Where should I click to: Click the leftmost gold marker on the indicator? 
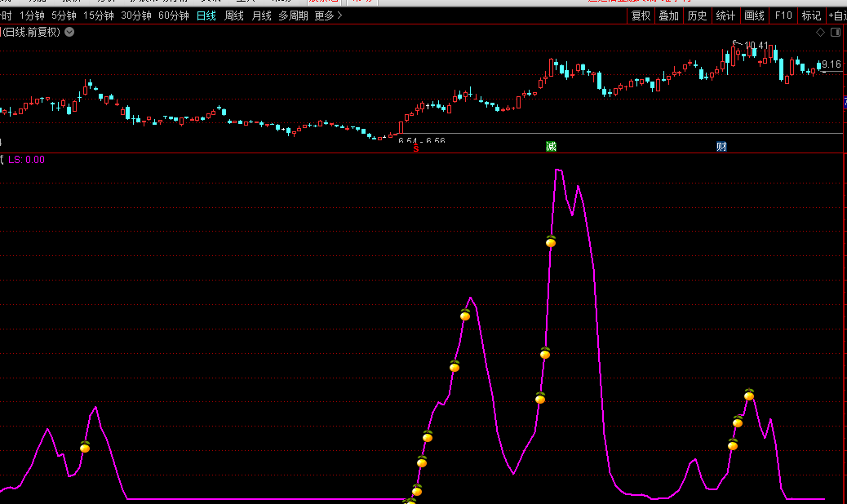[85, 447]
